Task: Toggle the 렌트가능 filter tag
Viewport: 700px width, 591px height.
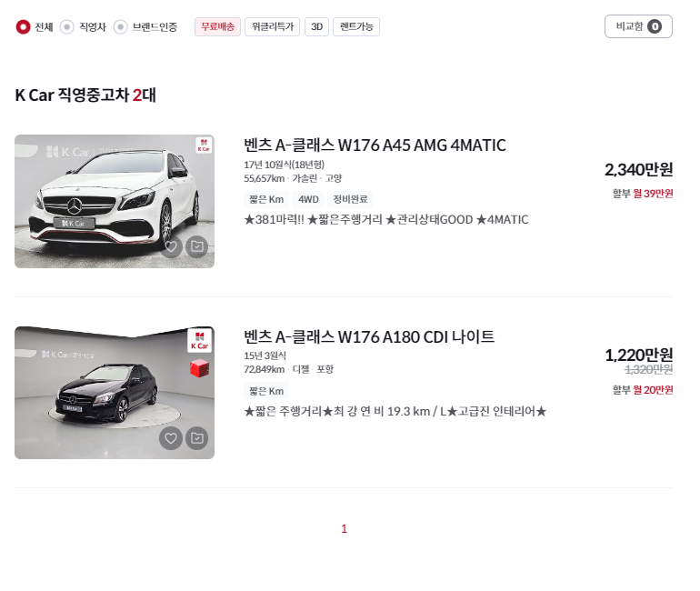Action: point(356,26)
